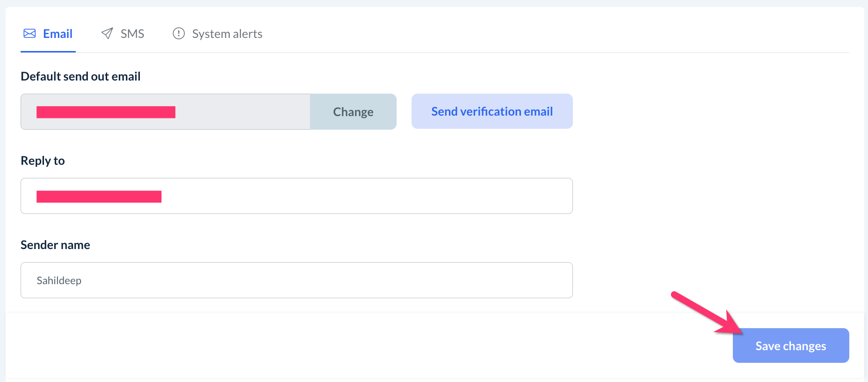Click Send verification email button
Screen dimensions: 868x382
point(492,111)
